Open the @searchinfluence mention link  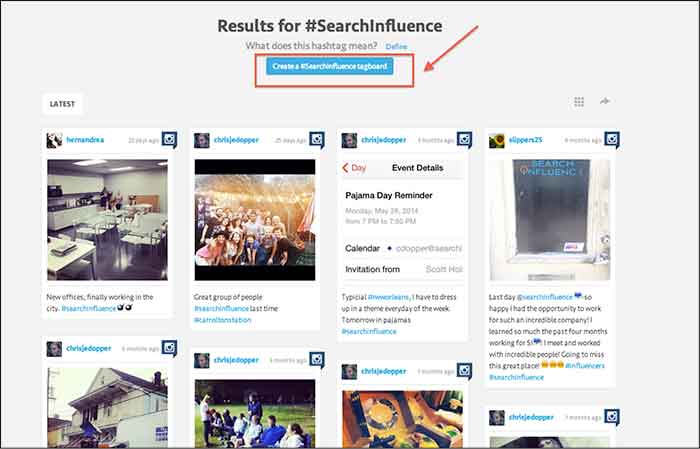coord(544,297)
